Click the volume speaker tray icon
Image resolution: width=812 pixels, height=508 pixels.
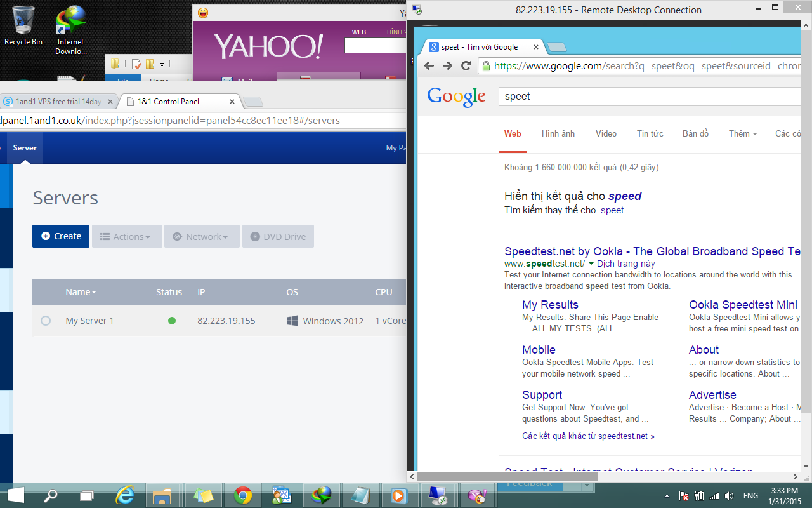(x=730, y=495)
